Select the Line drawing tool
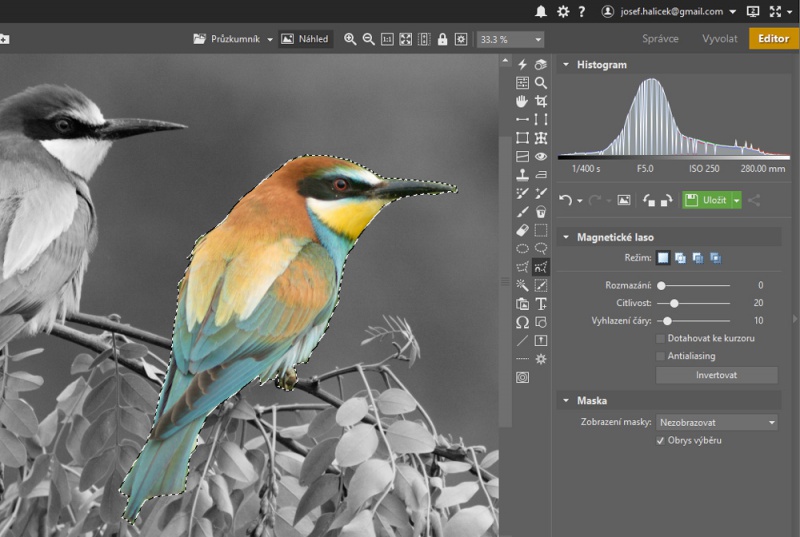Viewport: 800px width, 537px height. [522, 340]
